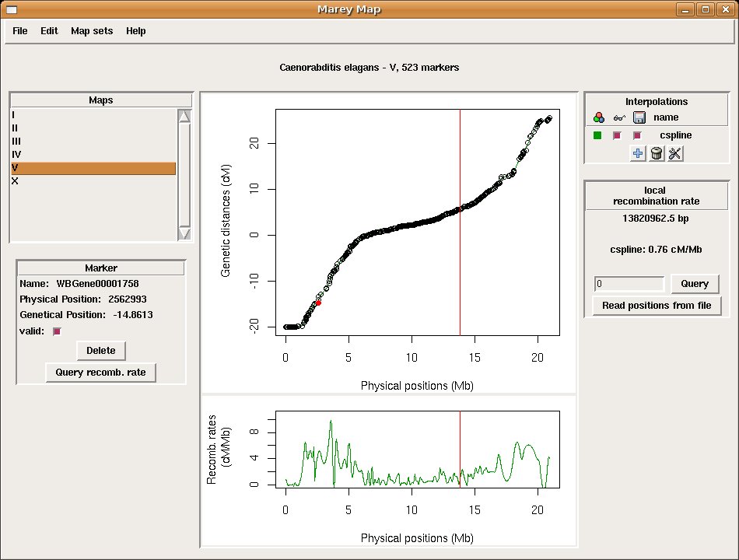739x560 pixels.
Task: Open window menu icon in title bar
Action: pyautogui.click(x=12, y=9)
